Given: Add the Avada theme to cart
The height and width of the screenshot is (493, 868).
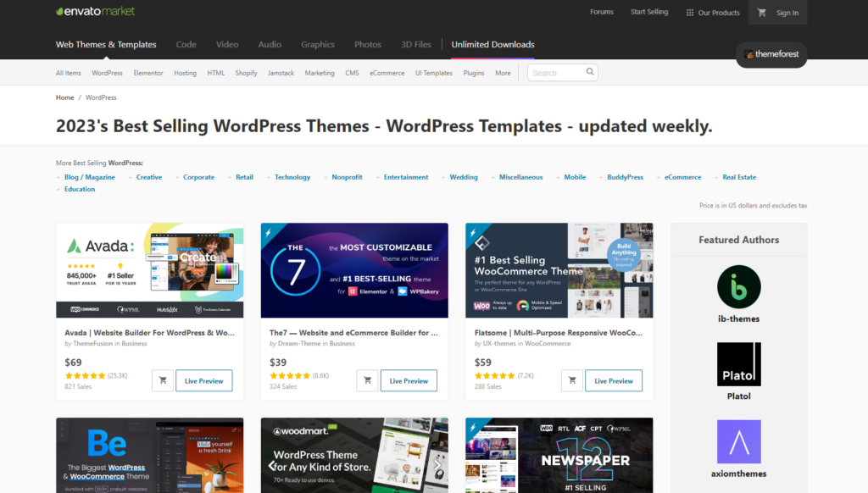Looking at the screenshot, I should [162, 380].
